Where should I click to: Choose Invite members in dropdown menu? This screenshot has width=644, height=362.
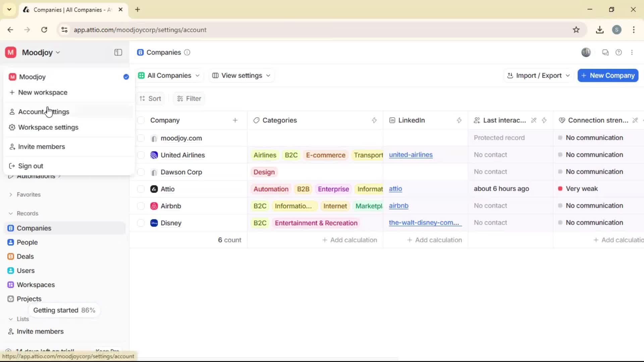pos(69,147)
